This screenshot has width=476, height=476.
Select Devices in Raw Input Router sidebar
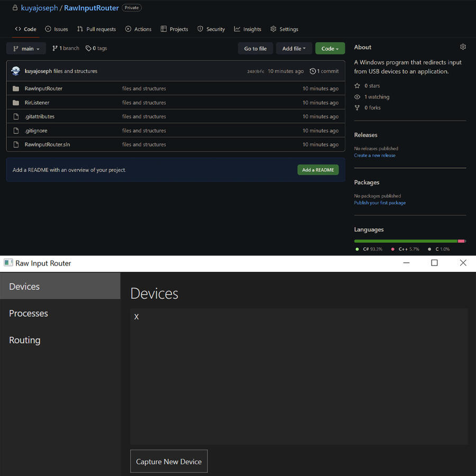tap(60, 286)
